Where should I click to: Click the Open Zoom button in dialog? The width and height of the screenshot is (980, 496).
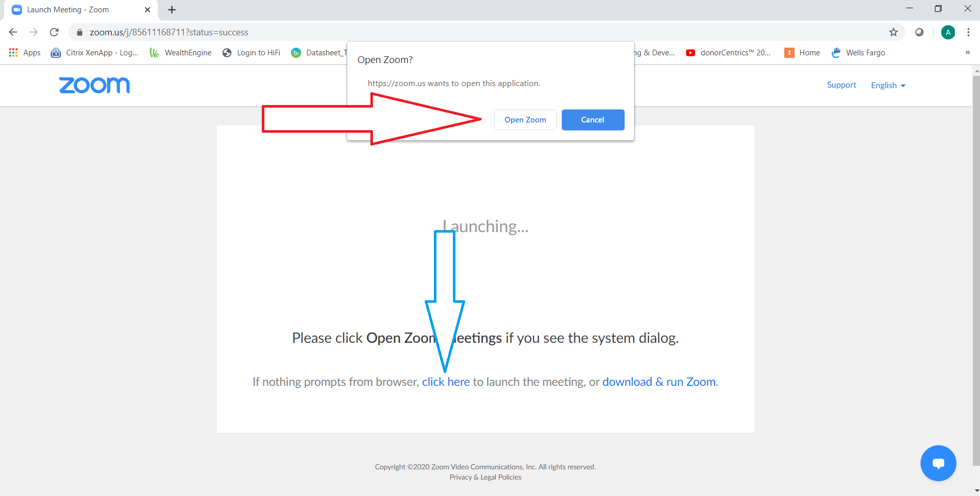click(x=525, y=120)
